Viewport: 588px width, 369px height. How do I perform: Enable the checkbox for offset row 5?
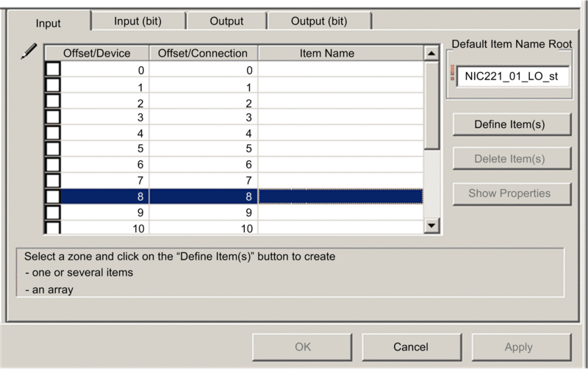[x=53, y=149]
